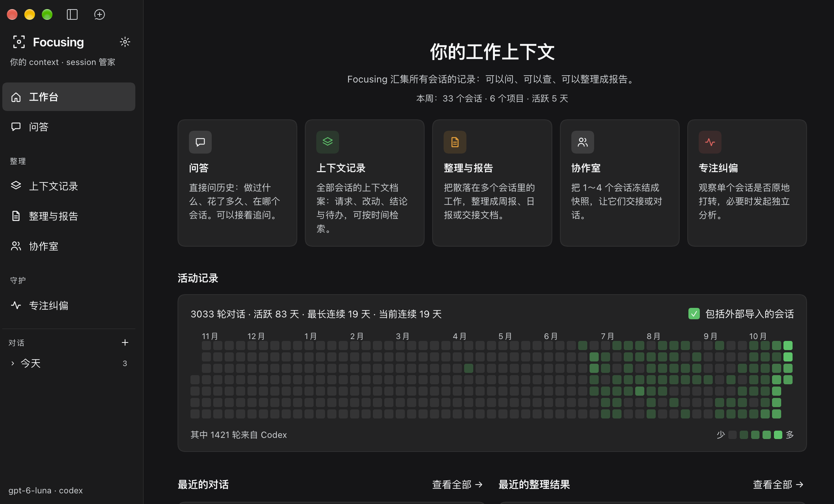Click the 7月 month label in heatmap
This screenshot has height=504, width=834.
point(607,336)
